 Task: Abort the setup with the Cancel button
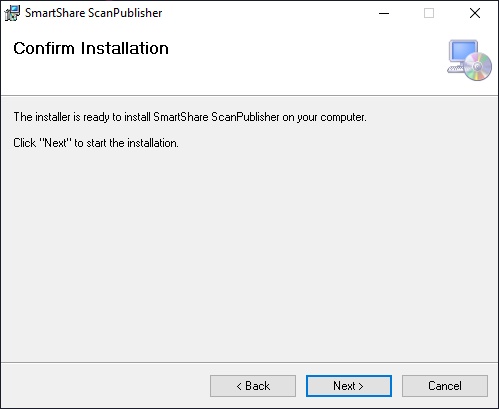tap(445, 386)
